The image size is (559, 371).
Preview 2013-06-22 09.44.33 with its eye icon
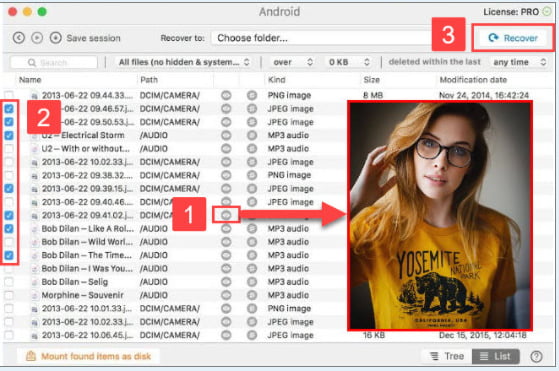click(226, 95)
